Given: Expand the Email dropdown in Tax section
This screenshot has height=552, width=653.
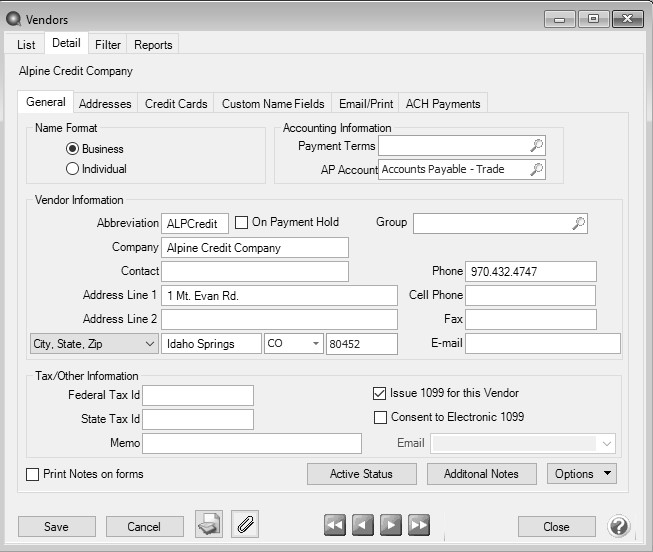Looking at the screenshot, I should coord(606,443).
